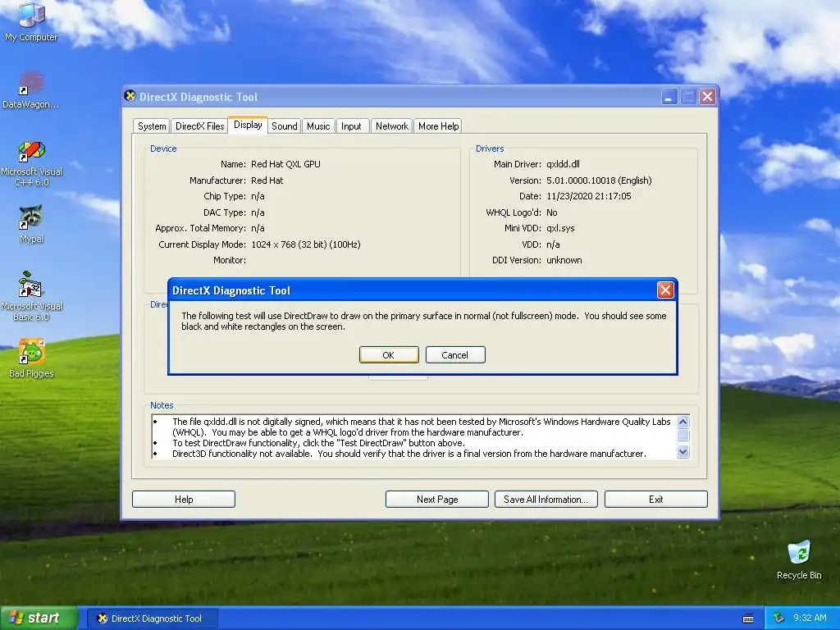Image resolution: width=840 pixels, height=630 pixels.
Task: Click the date value 11/23/2020 21:17:05
Action: pos(589,196)
